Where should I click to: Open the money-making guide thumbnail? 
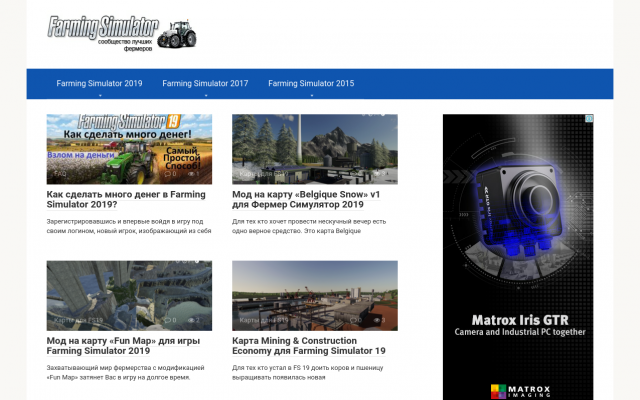coord(129,149)
